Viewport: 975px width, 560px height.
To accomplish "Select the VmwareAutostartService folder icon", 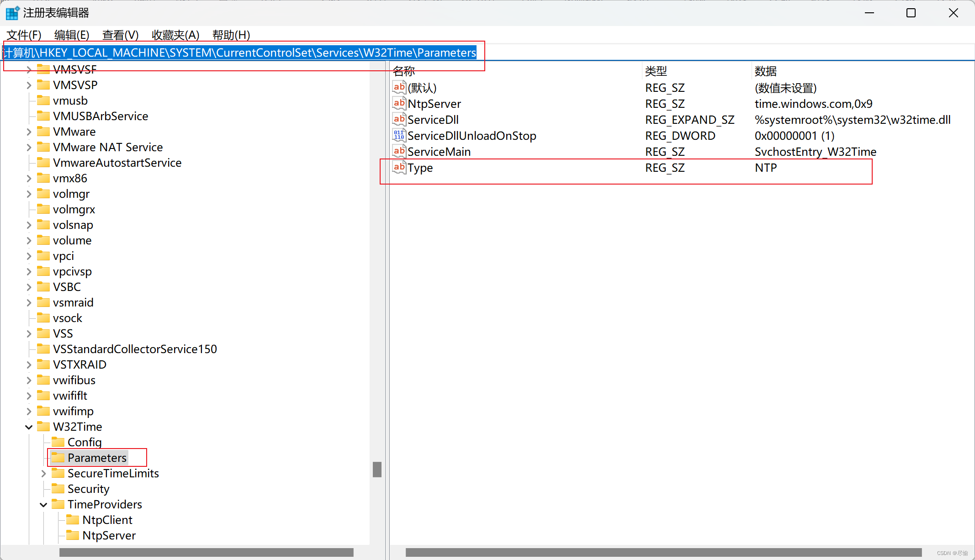I will coord(43,162).
